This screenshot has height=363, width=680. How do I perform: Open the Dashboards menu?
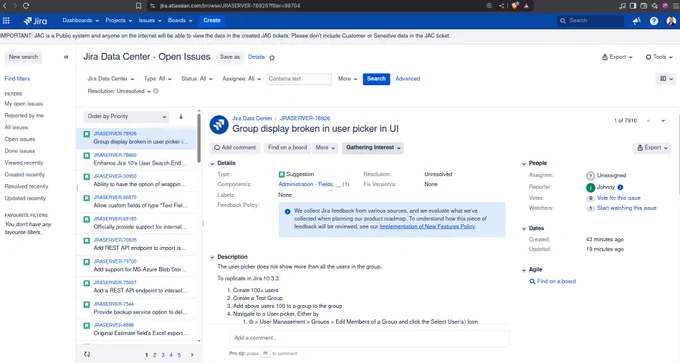pyautogui.click(x=81, y=20)
